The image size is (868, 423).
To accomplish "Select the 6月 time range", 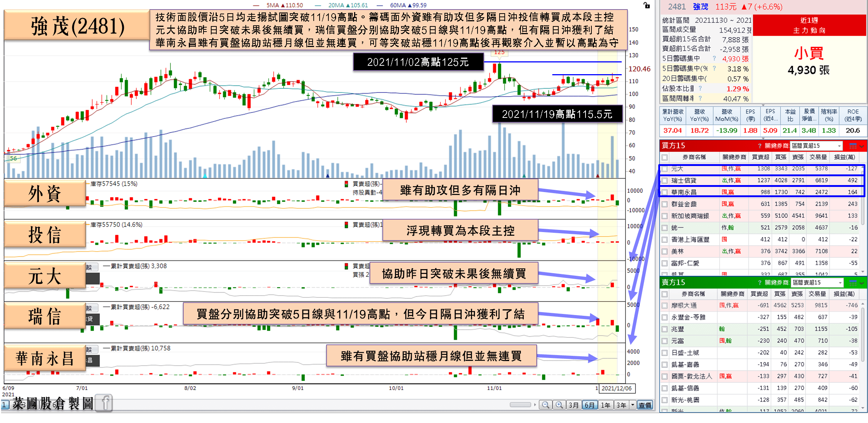I will tap(590, 405).
